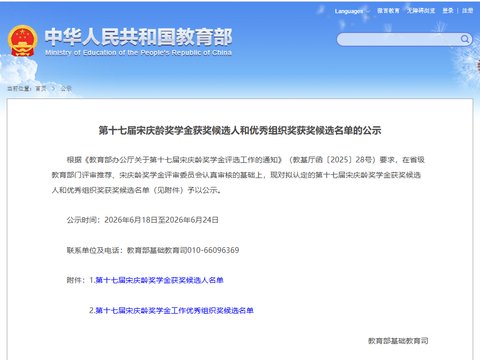The width and height of the screenshot is (480, 360).
Task: Click the 公示时间 date line
Action: [142, 220]
